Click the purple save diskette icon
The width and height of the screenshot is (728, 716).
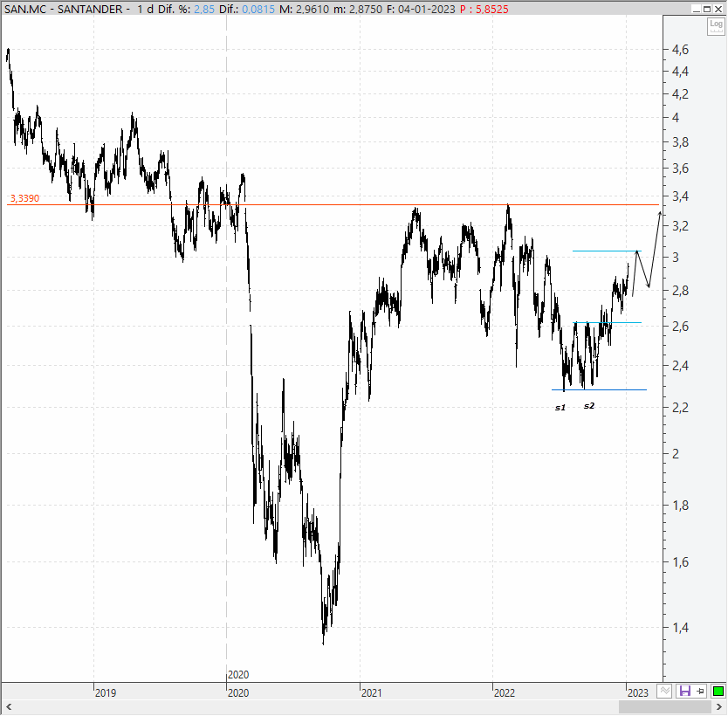(685, 691)
